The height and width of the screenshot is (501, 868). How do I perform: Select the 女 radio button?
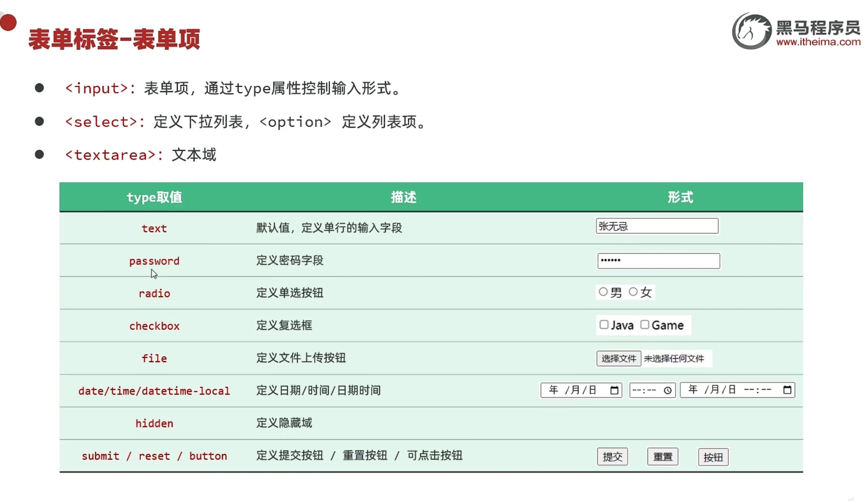coord(633,292)
